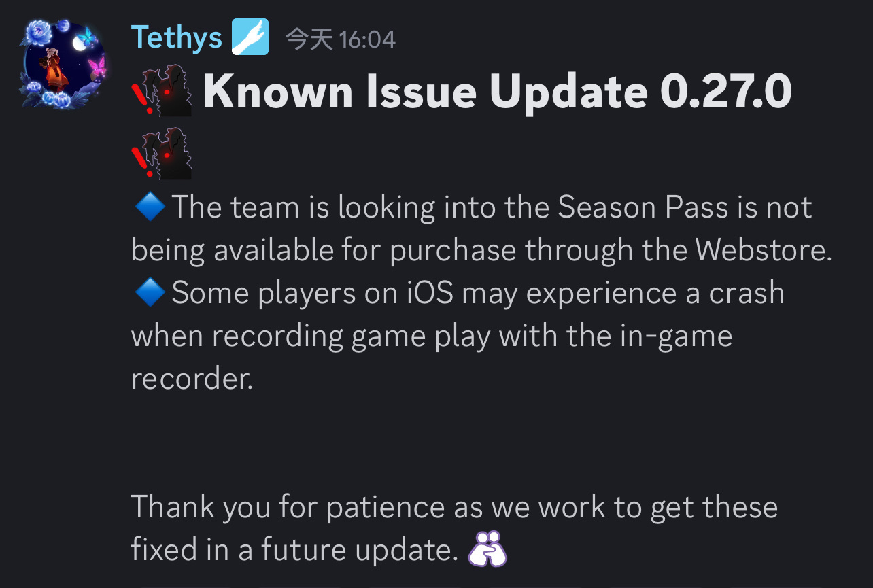
Task: Click the blue diamond emoji before 'The team'
Action: pyautogui.click(x=150, y=207)
